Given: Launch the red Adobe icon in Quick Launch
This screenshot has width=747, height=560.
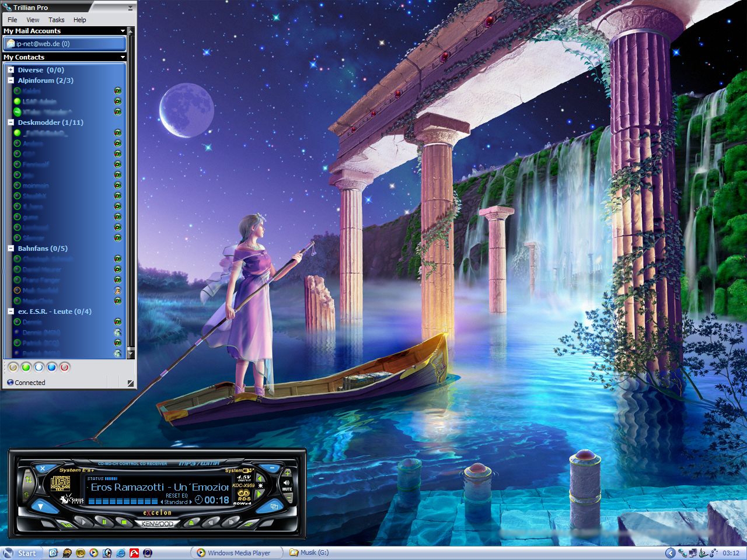Looking at the screenshot, I should [x=134, y=553].
